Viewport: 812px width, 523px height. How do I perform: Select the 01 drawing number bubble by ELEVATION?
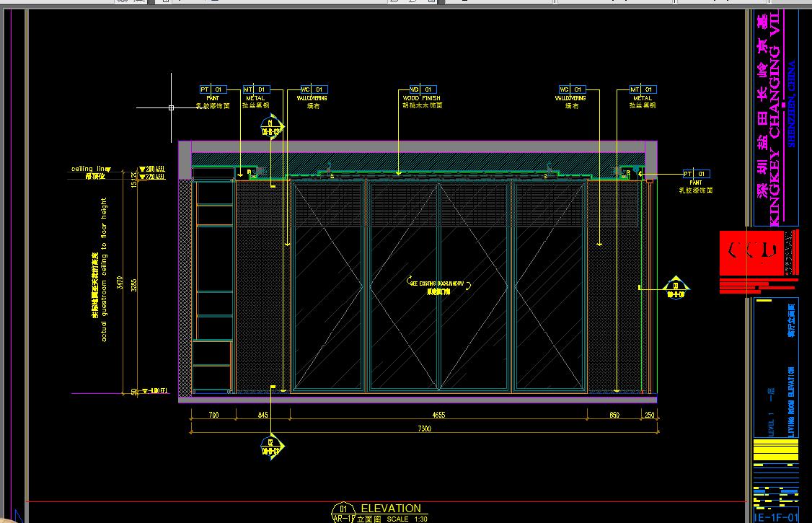coord(343,512)
